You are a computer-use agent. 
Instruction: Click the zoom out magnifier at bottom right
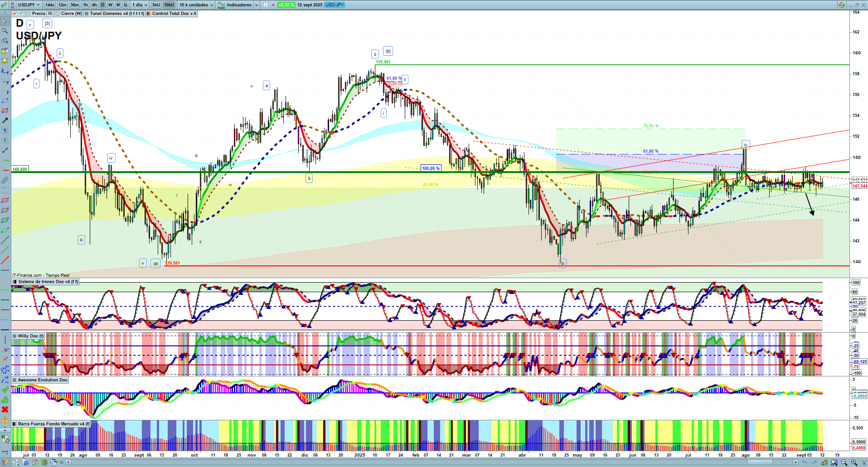[x=844, y=462]
